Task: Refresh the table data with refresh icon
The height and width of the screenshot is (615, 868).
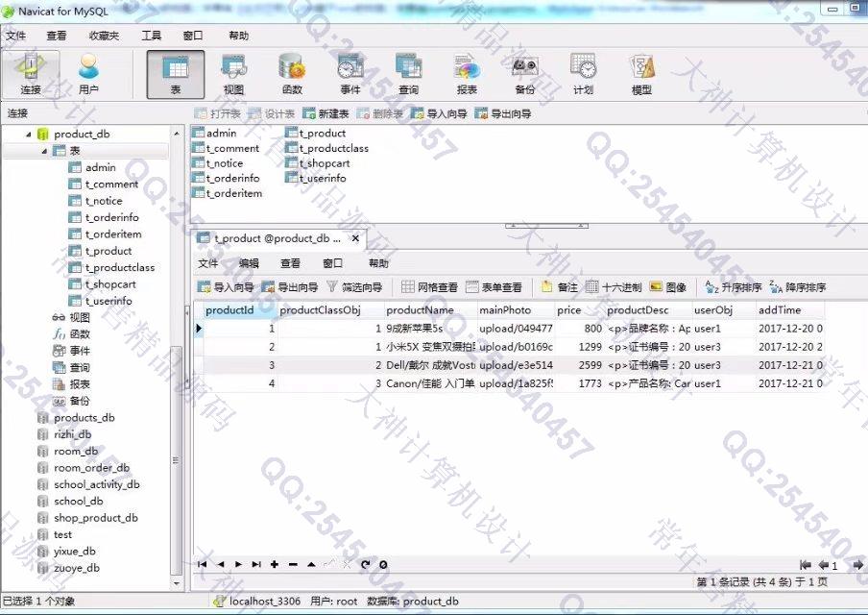Action: click(365, 565)
